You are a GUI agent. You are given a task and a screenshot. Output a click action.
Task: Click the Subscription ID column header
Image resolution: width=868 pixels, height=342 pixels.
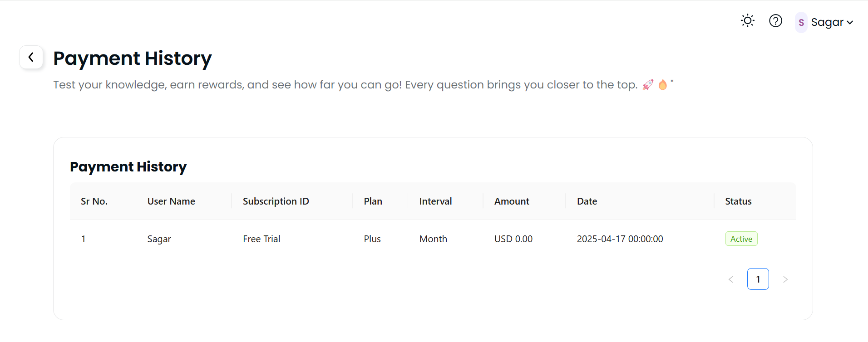(276, 201)
